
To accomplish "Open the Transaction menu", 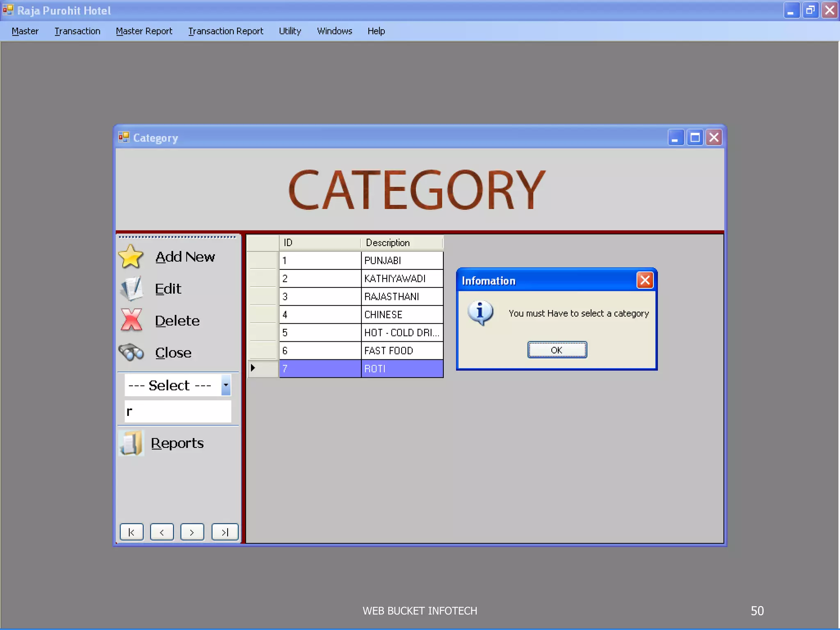I will pos(77,31).
